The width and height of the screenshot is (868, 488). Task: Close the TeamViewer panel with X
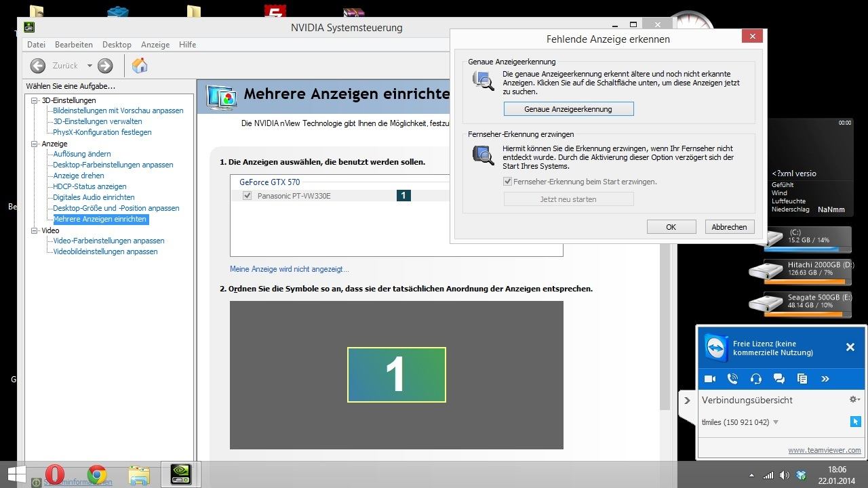click(850, 347)
